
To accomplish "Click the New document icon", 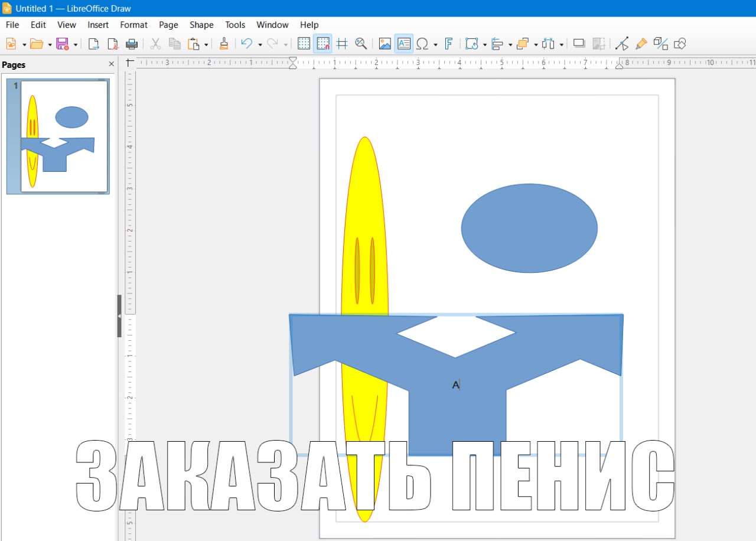I will click(x=11, y=44).
